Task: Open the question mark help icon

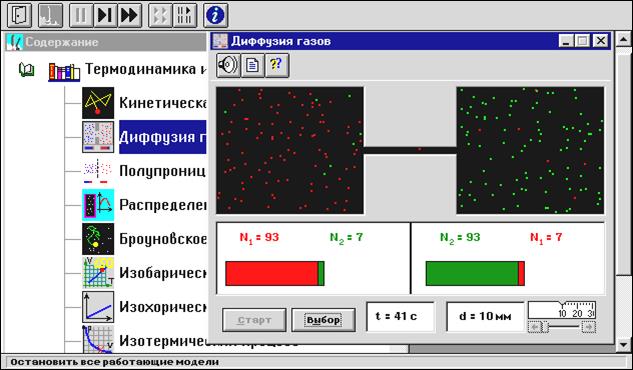Action: click(277, 65)
